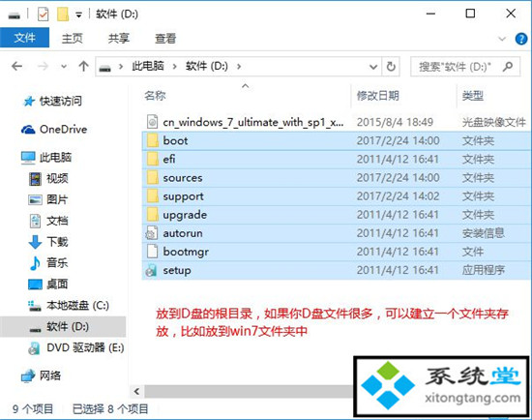Screen dimensions: 532x420
Task: Expand the ribbon with chevron arrow
Action: tap(502, 39)
